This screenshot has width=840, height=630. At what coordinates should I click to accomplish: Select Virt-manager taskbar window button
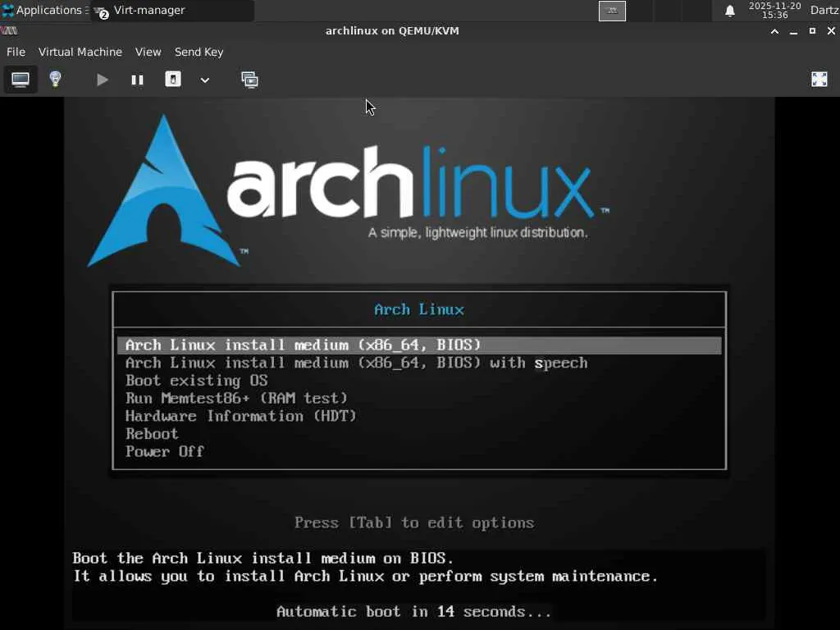click(172, 10)
